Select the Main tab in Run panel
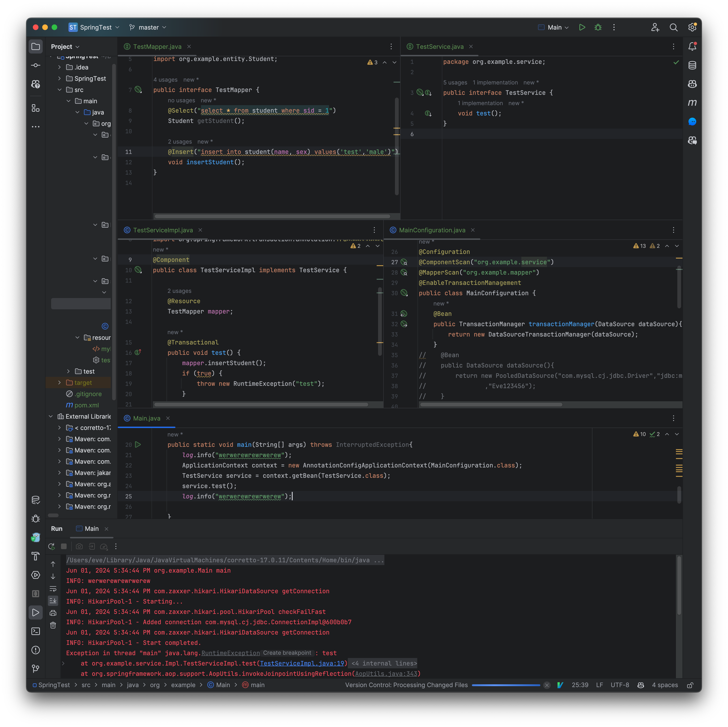Viewport: 728px width, 727px height. point(91,529)
